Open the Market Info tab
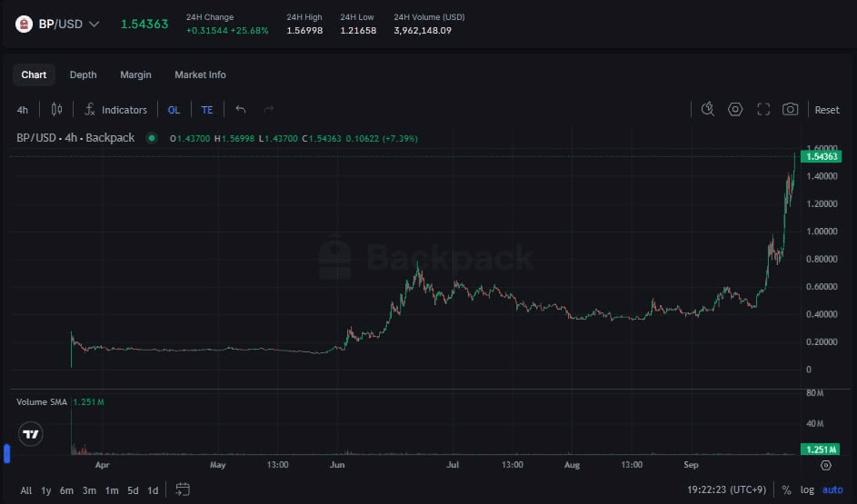The image size is (857, 504). click(200, 74)
